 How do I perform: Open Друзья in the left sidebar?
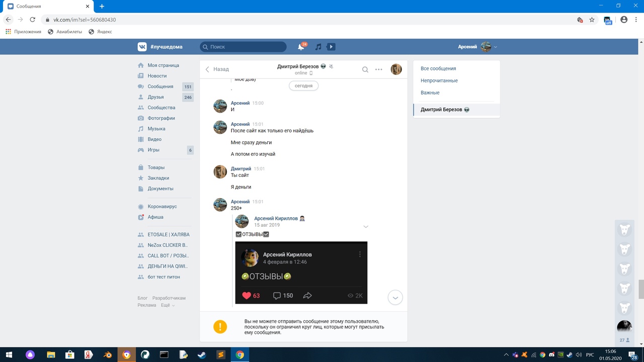(x=155, y=97)
